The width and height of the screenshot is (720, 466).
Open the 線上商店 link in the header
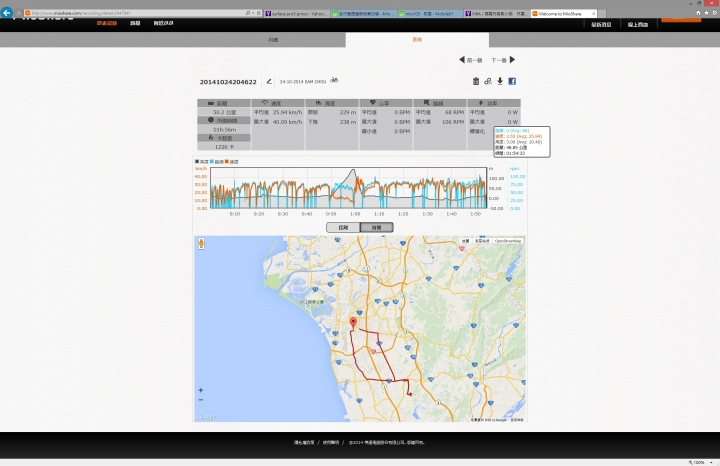[638, 24]
